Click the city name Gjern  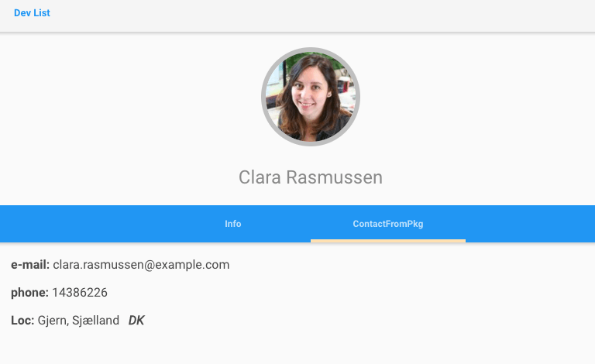[53, 321]
